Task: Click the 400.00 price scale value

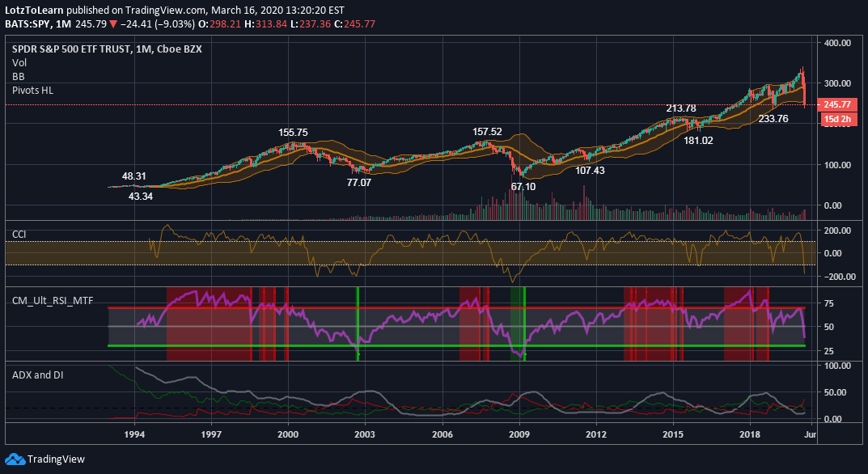Action: (837, 43)
